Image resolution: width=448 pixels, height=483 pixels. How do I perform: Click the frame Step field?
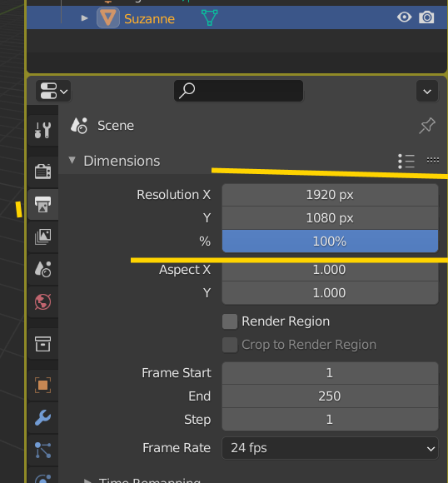[330, 420]
